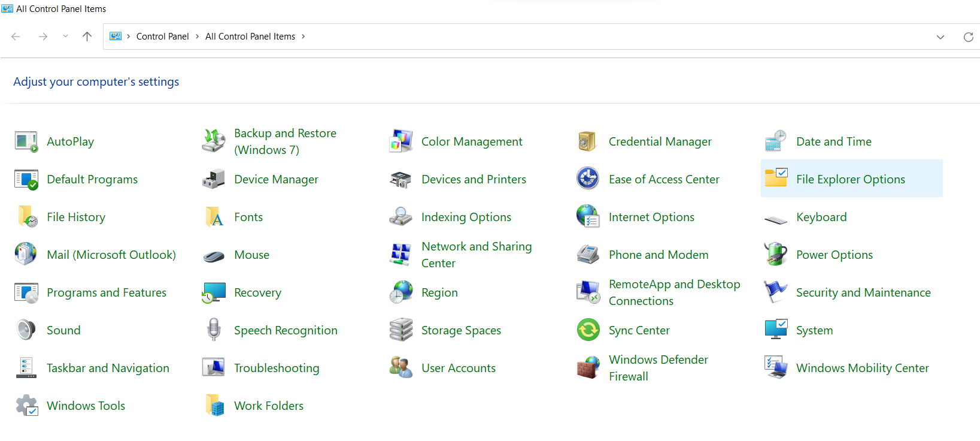Expand chevron after All Control Panel Items

pos(304,37)
